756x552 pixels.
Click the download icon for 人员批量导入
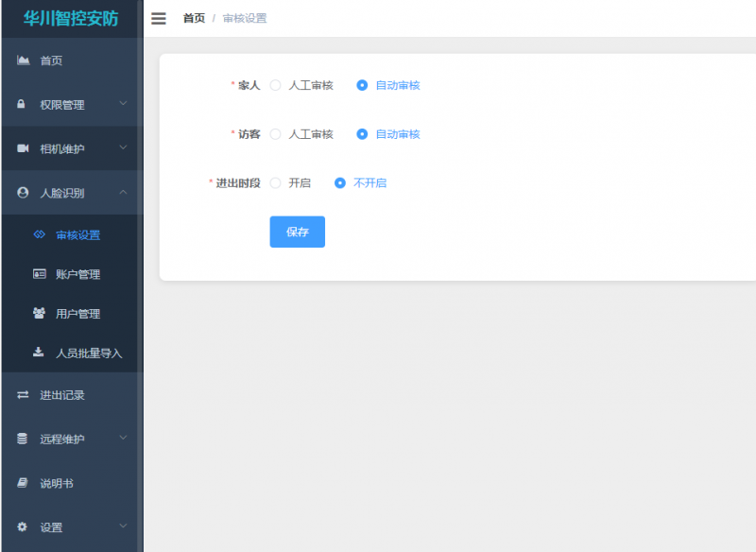tap(39, 353)
